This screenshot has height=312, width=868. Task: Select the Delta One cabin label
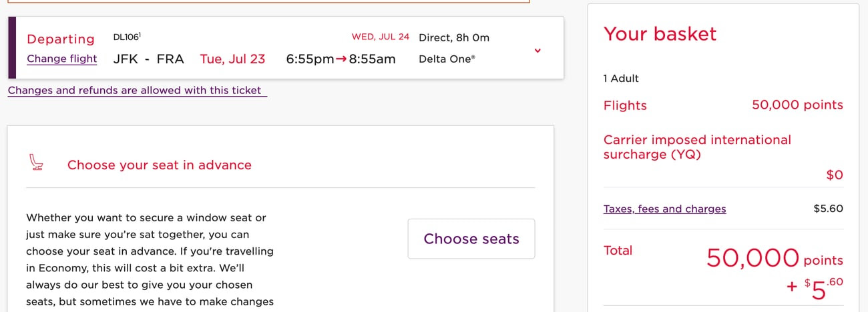pyautogui.click(x=447, y=59)
